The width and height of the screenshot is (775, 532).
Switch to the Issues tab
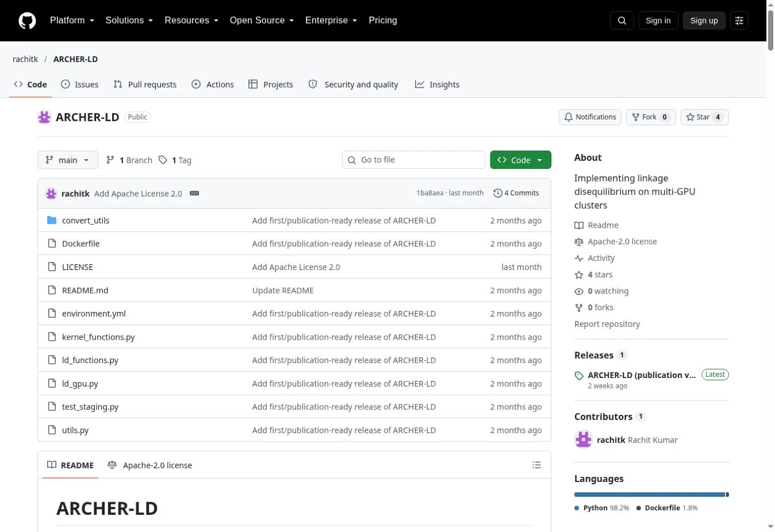point(80,84)
